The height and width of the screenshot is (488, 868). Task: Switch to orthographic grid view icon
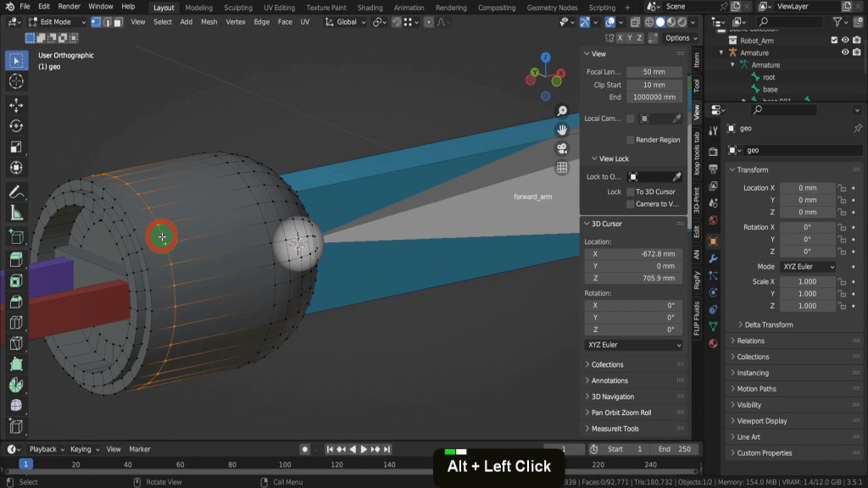click(x=561, y=168)
